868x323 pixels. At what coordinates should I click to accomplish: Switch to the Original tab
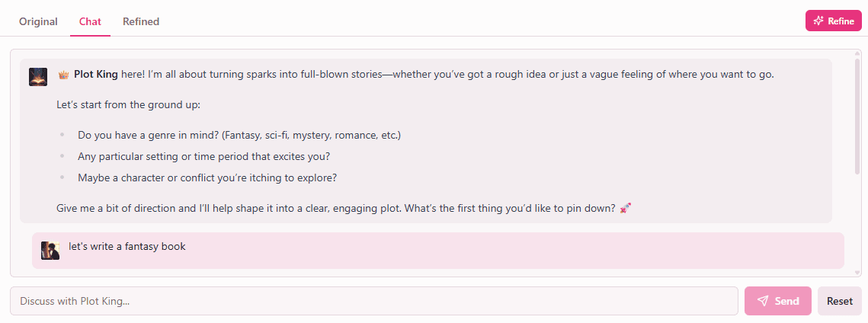coord(38,21)
